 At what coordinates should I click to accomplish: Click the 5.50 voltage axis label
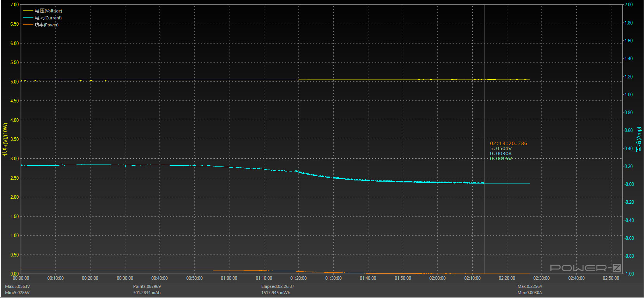(x=14, y=62)
